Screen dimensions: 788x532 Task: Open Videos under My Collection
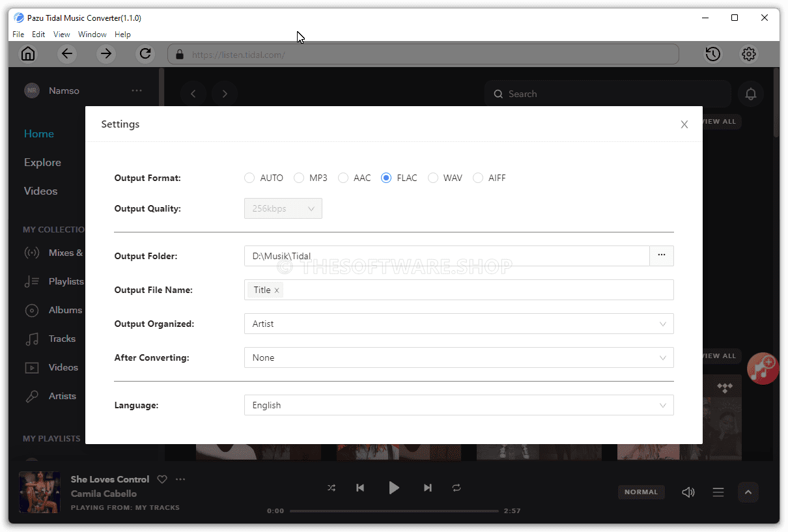(51, 367)
